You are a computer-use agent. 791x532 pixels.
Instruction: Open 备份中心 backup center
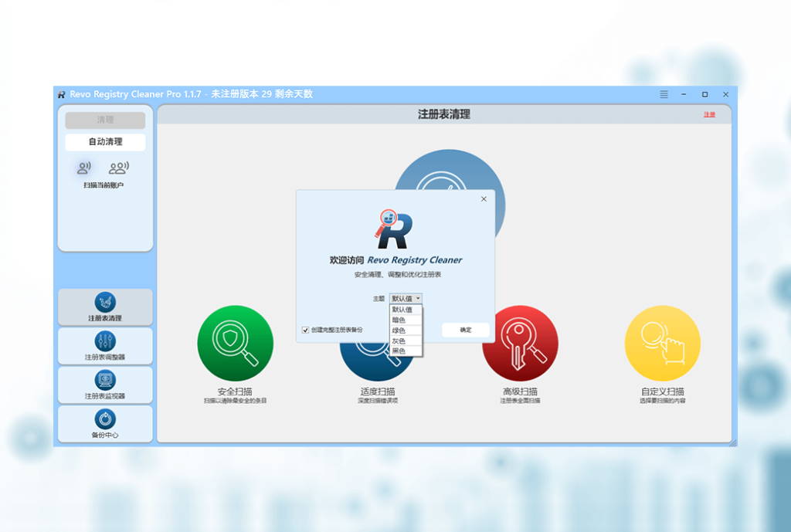pyautogui.click(x=105, y=424)
